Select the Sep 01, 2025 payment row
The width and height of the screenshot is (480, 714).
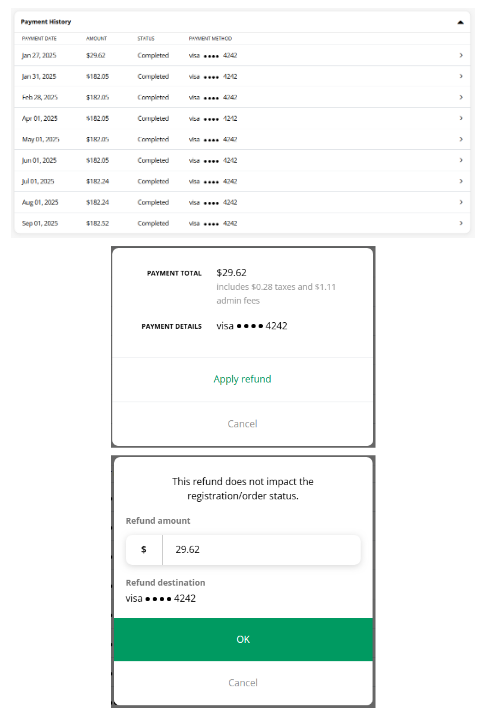click(x=242, y=223)
